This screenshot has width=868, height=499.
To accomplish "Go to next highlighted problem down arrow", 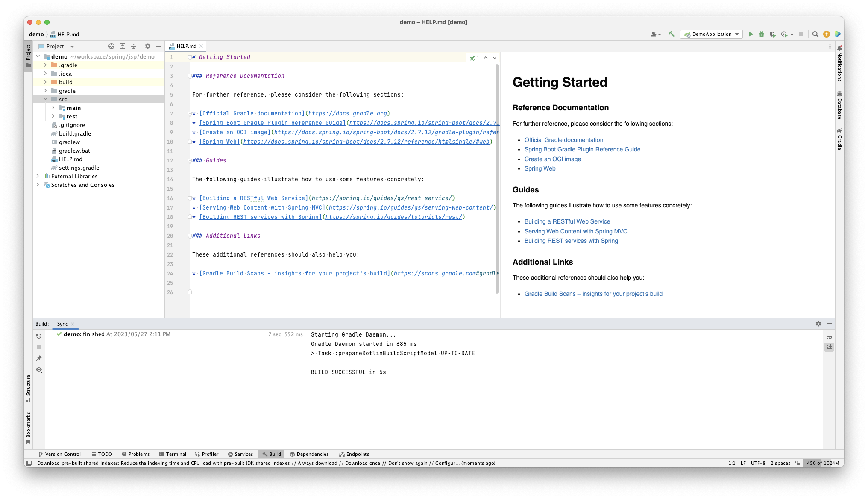I will 495,58.
